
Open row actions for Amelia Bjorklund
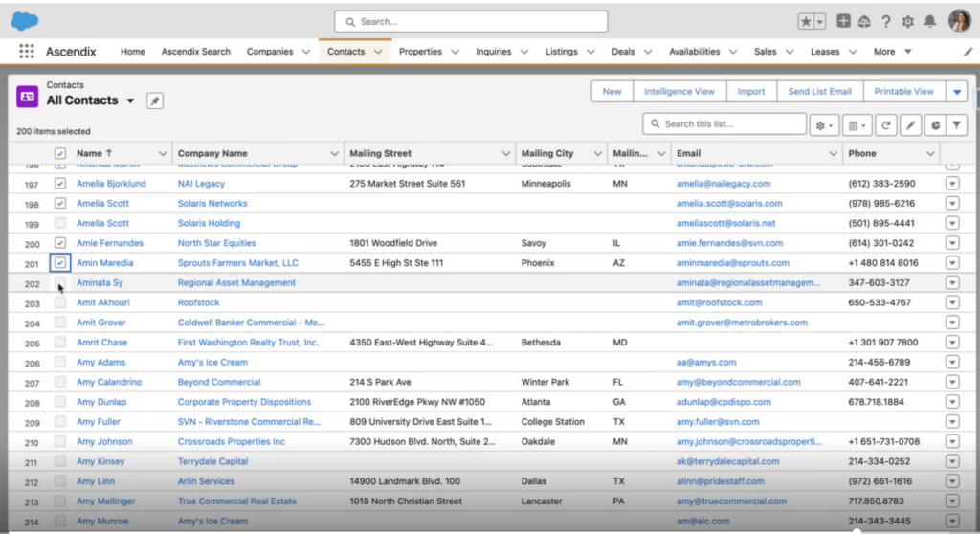pyautogui.click(x=952, y=184)
